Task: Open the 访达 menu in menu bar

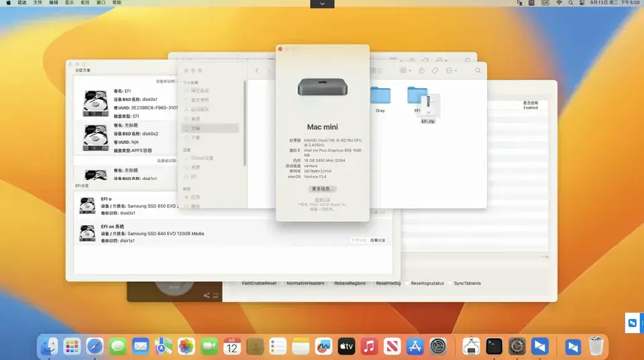Action: pos(21,3)
